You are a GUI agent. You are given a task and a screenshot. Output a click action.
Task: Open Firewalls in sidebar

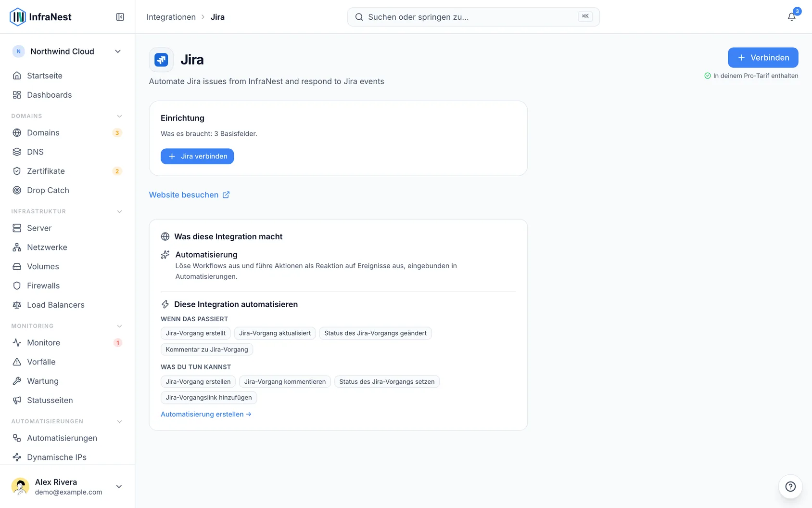coord(67,286)
